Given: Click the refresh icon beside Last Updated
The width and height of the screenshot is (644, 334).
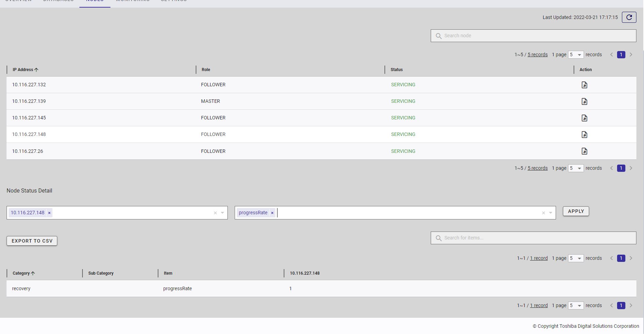Looking at the screenshot, I should pos(629,17).
